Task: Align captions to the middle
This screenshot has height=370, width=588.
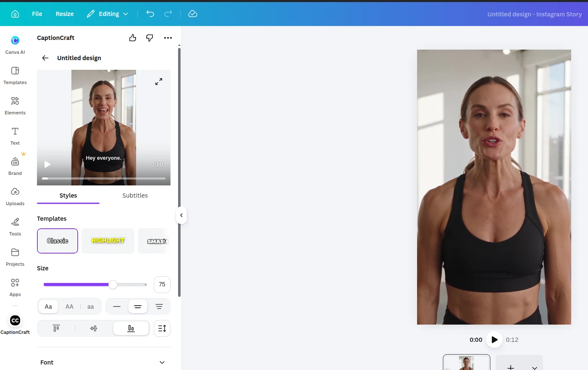Action: (94, 328)
